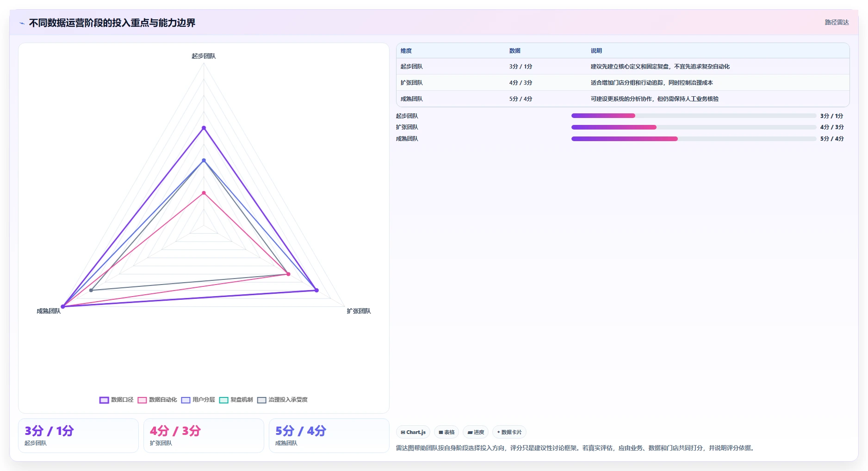Click the 5分 / 4分 value in the table
Viewport: 868px width, 471px height.
(x=521, y=99)
